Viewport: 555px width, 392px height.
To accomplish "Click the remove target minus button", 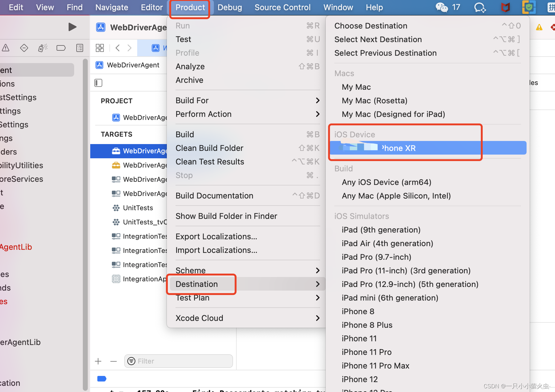I will [113, 361].
